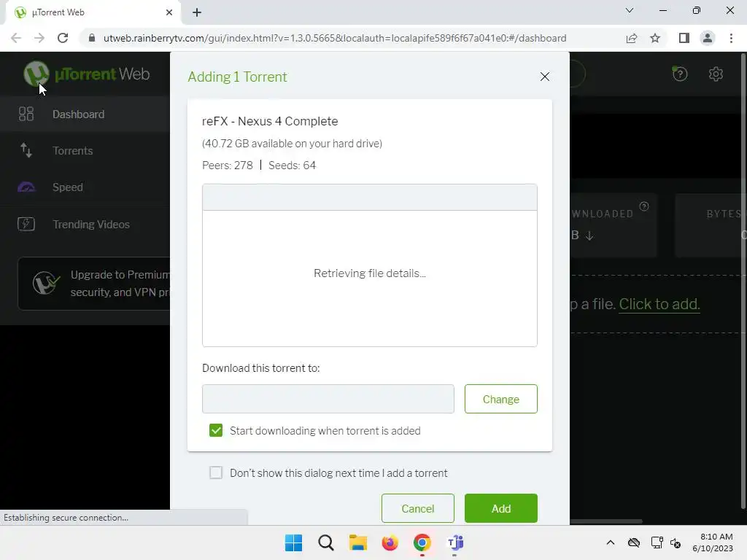747x560 pixels.
Task: Open the Torrents sidebar item
Action: pyautogui.click(x=85, y=150)
